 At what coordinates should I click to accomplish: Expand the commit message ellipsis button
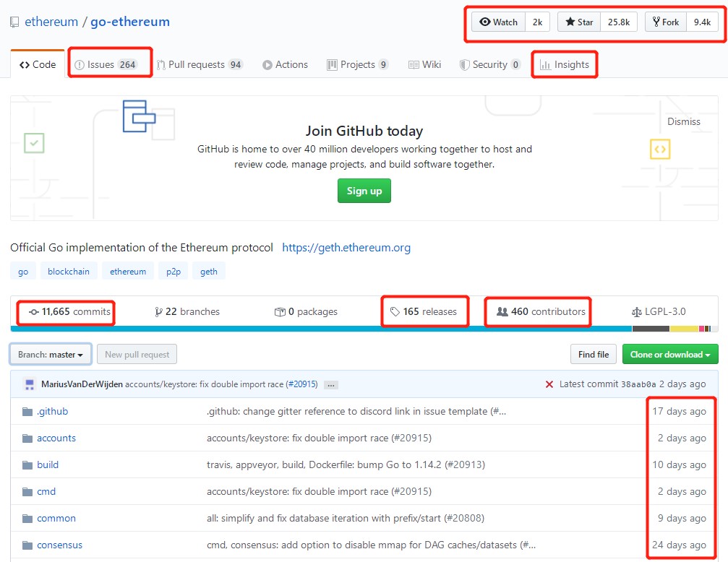tap(331, 385)
